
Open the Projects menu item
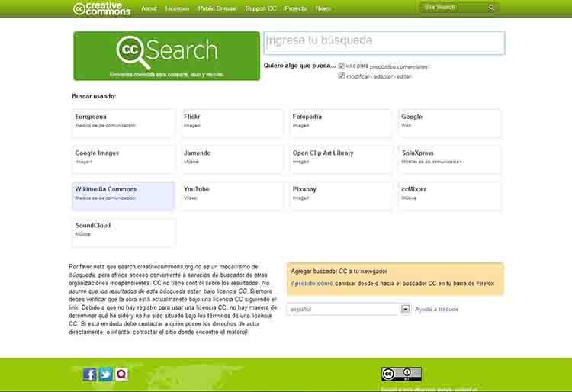[x=295, y=8]
